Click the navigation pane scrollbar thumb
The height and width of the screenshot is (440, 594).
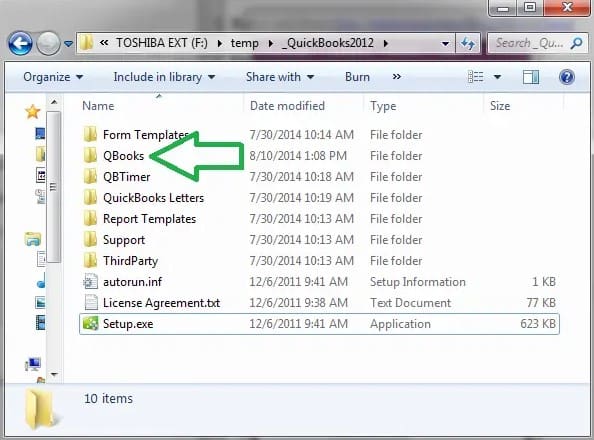tap(54, 187)
